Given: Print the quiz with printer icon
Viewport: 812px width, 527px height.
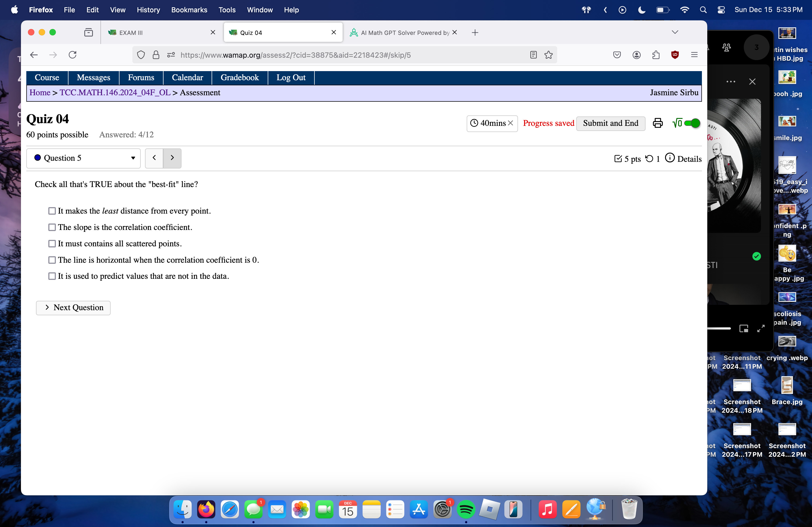Looking at the screenshot, I should [658, 123].
